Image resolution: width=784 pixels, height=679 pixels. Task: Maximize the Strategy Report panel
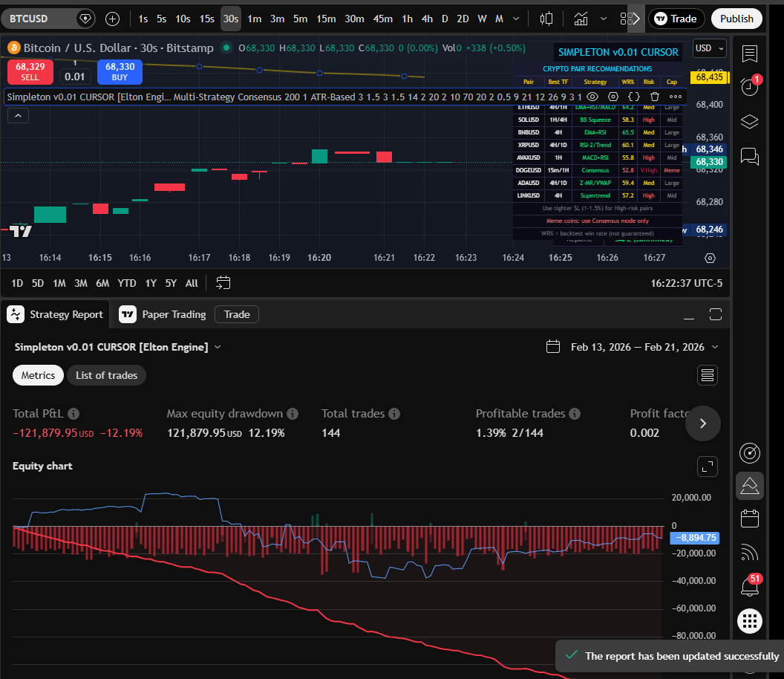click(715, 314)
